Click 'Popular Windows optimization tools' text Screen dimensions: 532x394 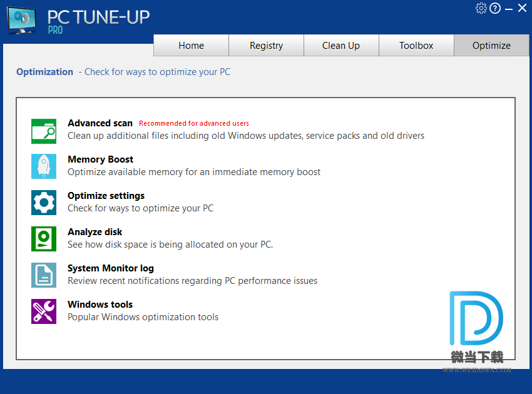[x=143, y=317]
